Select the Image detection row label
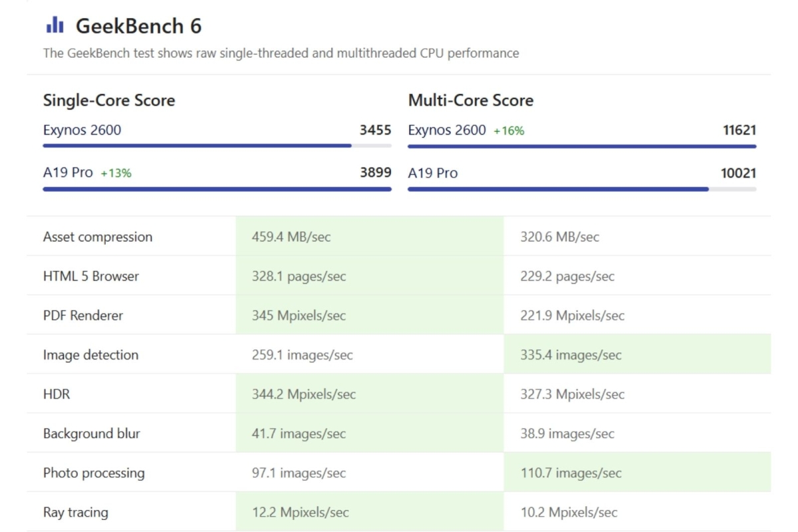The image size is (798, 532). pyautogui.click(x=91, y=354)
